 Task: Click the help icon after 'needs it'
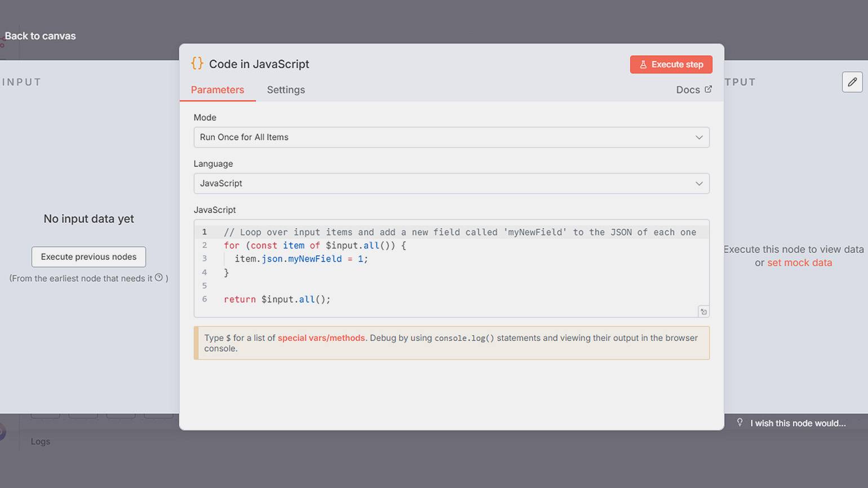coord(159,277)
